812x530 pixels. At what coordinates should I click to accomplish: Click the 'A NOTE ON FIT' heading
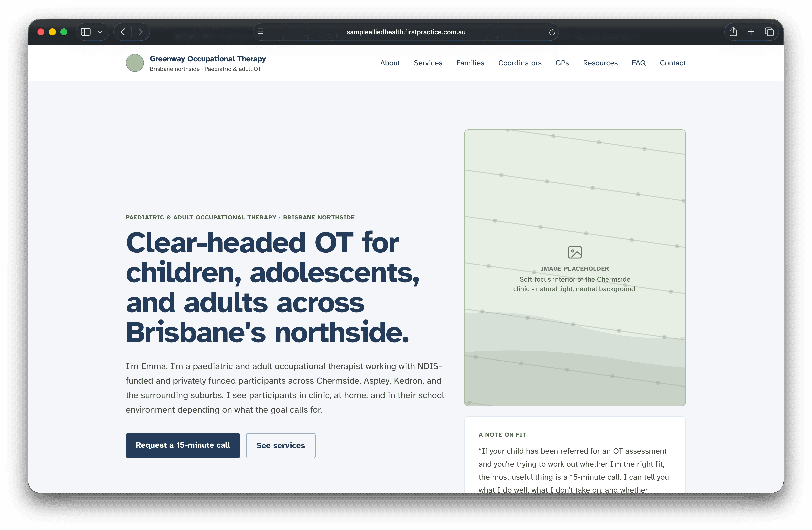click(502, 435)
